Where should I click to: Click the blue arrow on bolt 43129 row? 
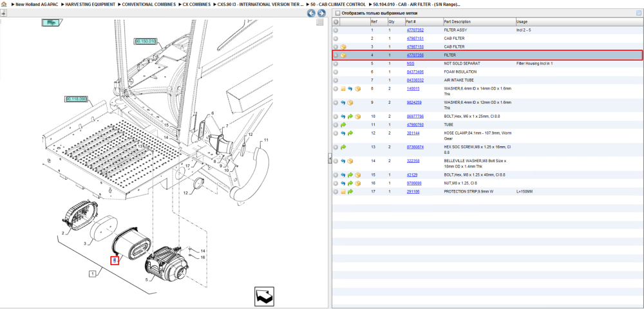tap(343, 175)
